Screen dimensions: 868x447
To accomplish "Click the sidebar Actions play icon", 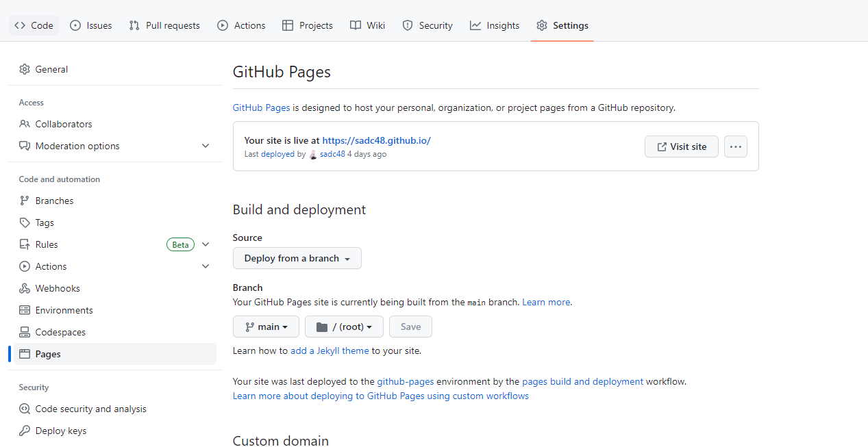I will coord(25,266).
